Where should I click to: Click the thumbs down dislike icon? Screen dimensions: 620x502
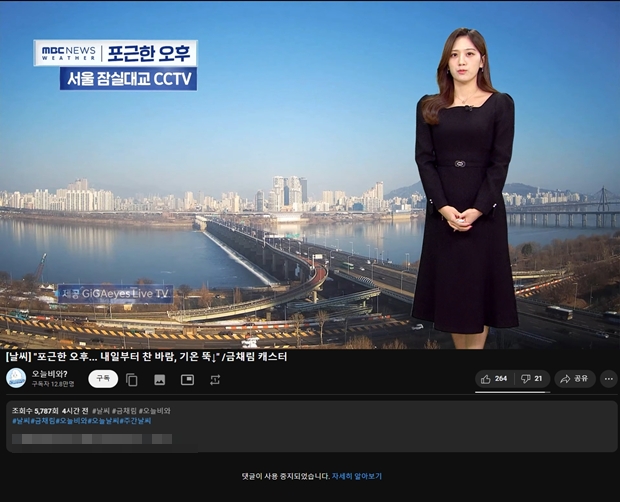(x=531, y=379)
